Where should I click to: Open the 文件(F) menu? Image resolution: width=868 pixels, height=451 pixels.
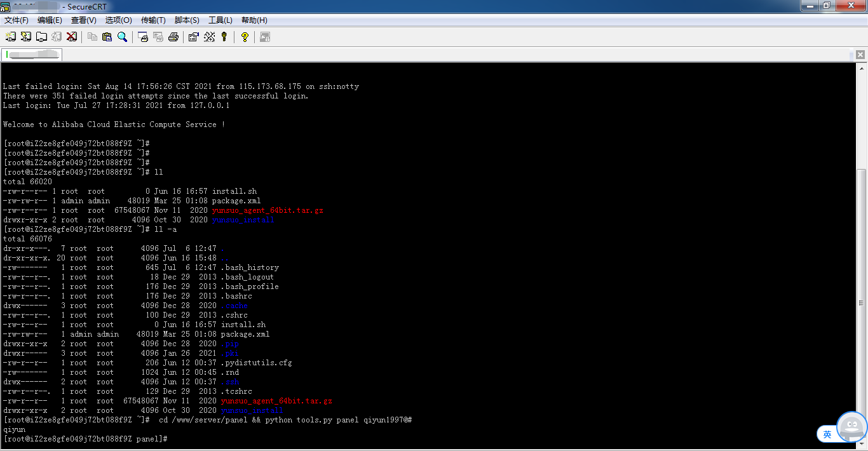(17, 20)
